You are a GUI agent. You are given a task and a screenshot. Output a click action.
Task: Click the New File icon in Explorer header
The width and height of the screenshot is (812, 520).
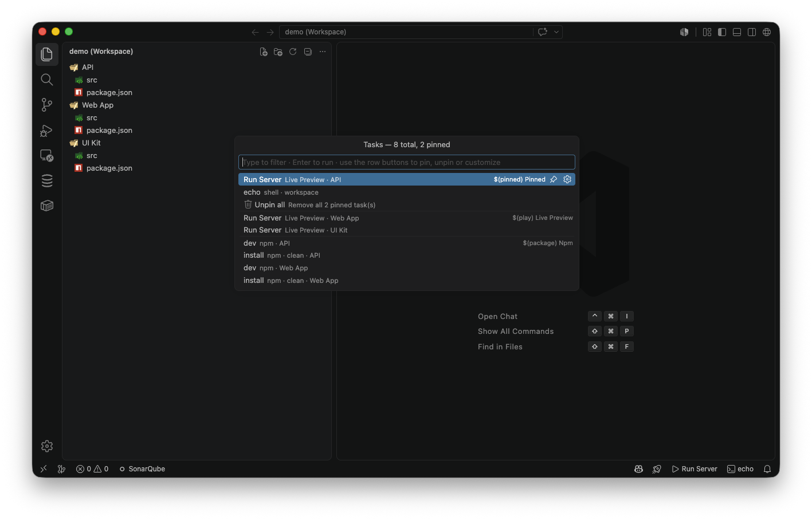[x=264, y=52]
